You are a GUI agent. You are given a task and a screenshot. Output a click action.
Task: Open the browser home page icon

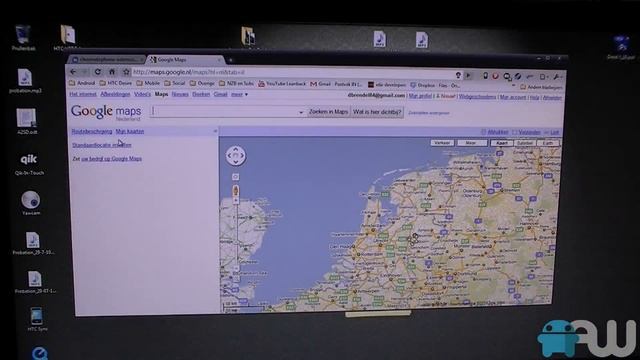(111, 72)
